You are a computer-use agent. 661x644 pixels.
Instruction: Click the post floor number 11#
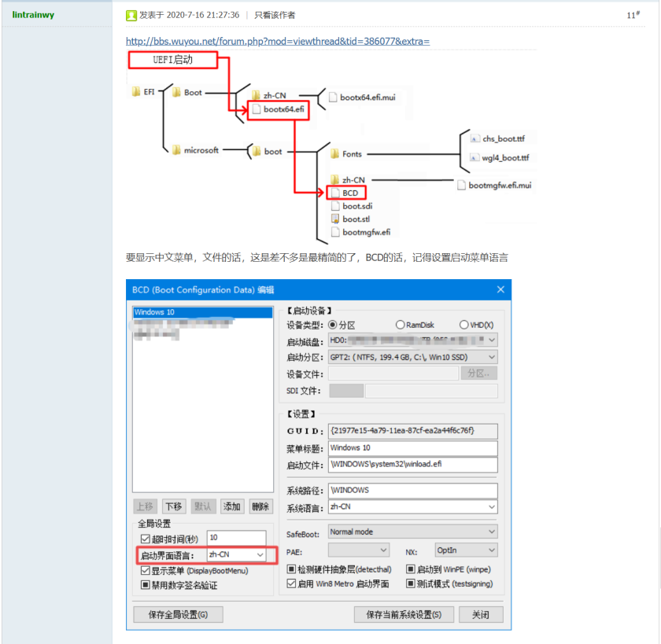(633, 15)
